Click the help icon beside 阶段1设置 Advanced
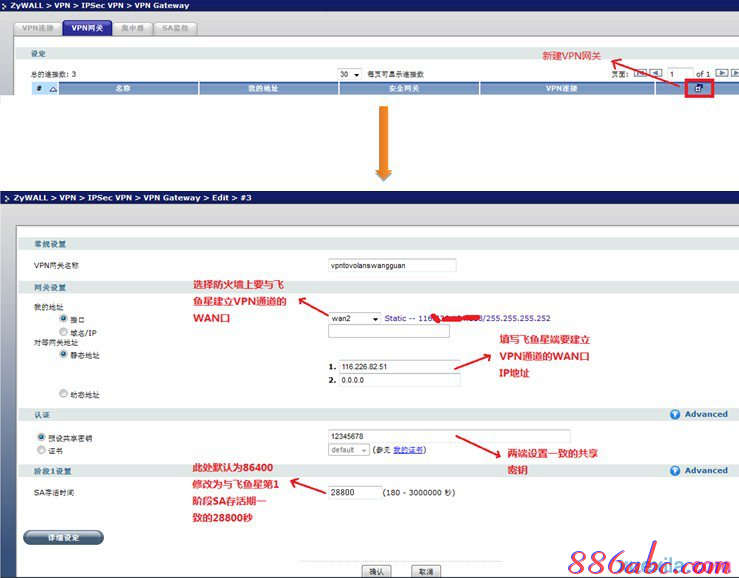This screenshot has height=578, width=739. [675, 471]
